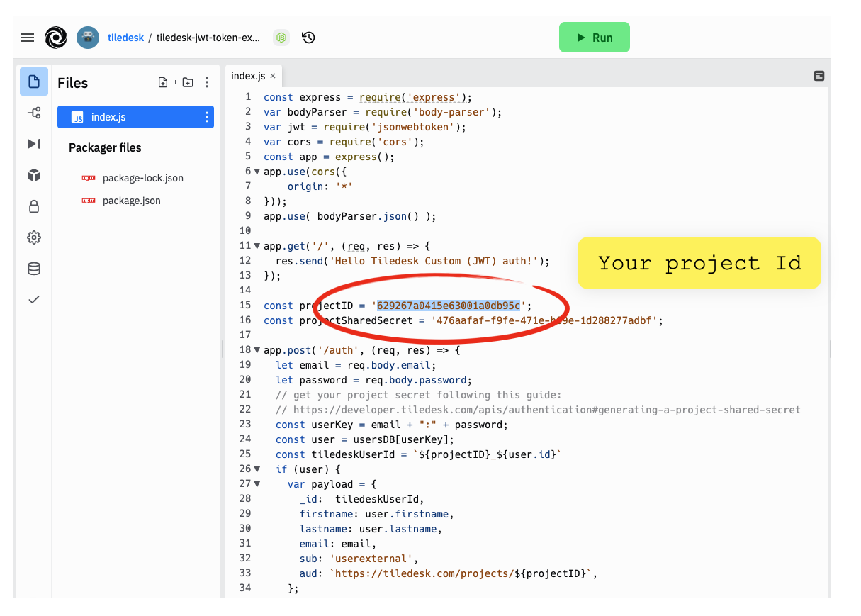861x616 pixels.
Task: Click the Add folder icon
Action: pyautogui.click(x=188, y=82)
